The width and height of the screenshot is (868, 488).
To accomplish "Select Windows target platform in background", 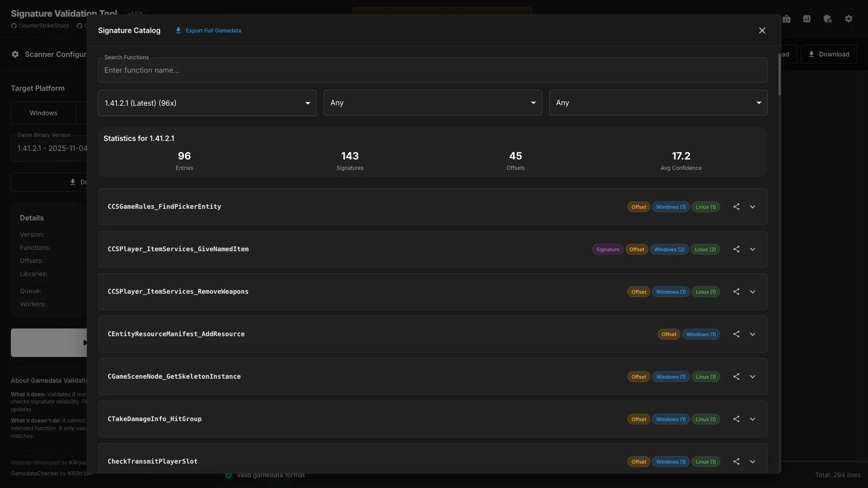I will coord(43,113).
